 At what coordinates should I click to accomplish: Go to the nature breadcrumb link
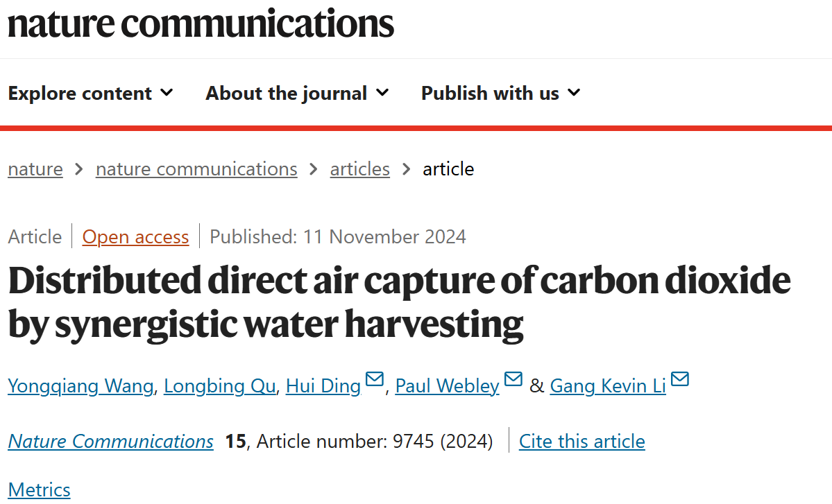(35, 169)
